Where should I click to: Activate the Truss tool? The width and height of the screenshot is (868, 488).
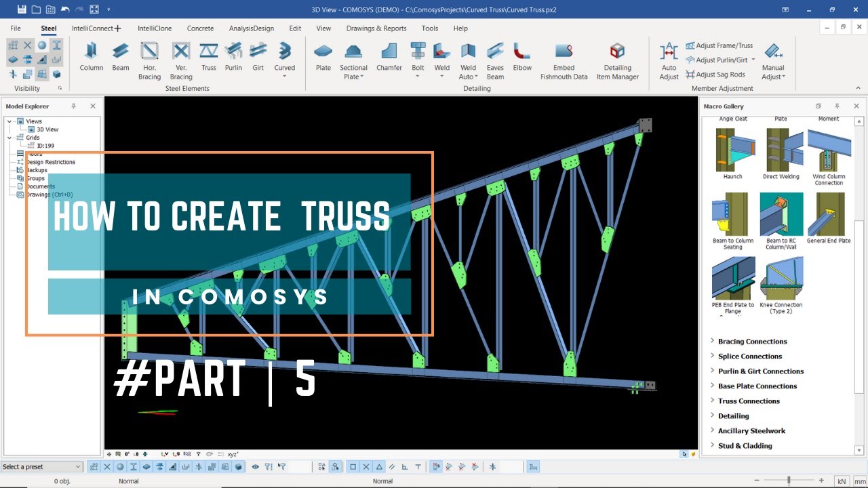(209, 56)
